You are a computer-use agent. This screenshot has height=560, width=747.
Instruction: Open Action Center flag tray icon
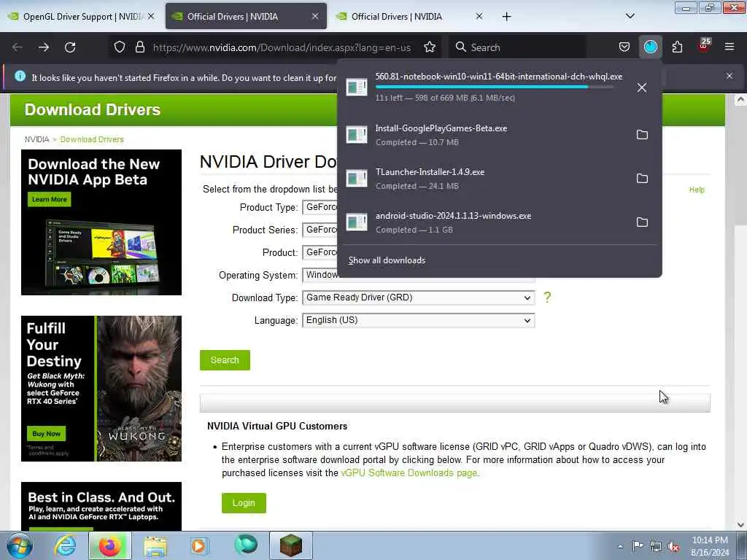(638, 546)
